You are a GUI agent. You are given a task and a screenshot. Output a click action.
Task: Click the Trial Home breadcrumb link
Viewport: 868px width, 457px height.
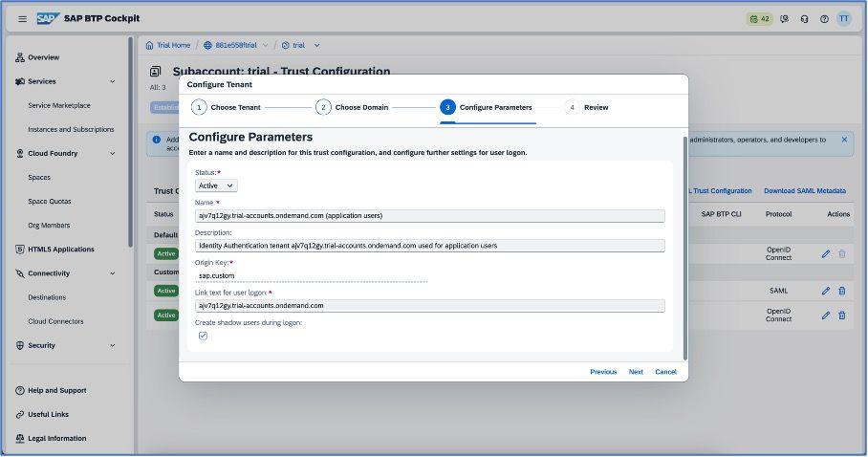click(x=173, y=46)
